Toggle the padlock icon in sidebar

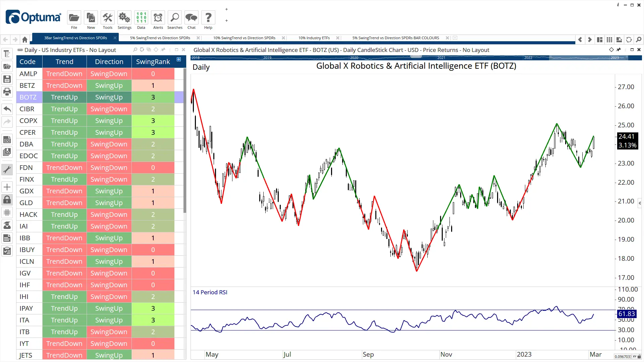click(x=7, y=200)
